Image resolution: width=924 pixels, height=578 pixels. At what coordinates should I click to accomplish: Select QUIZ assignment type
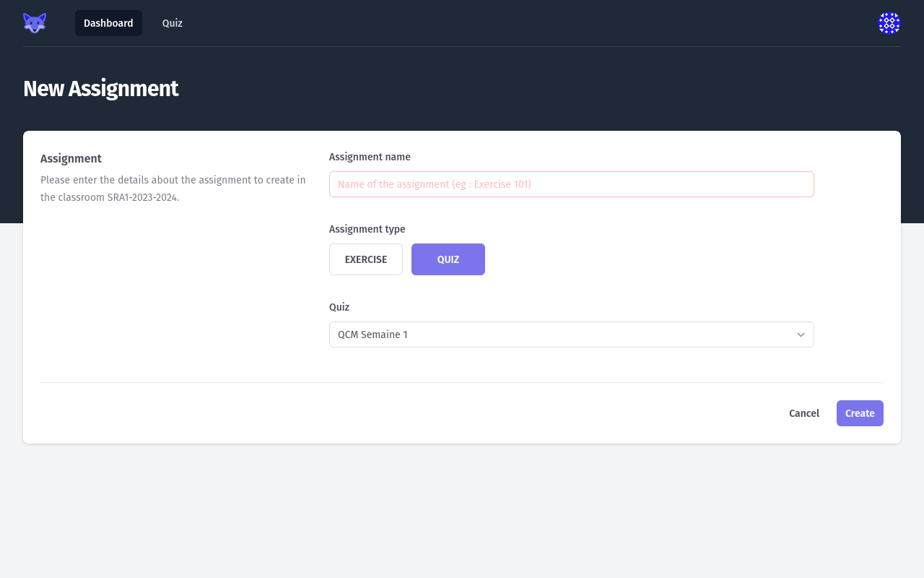[x=448, y=259]
